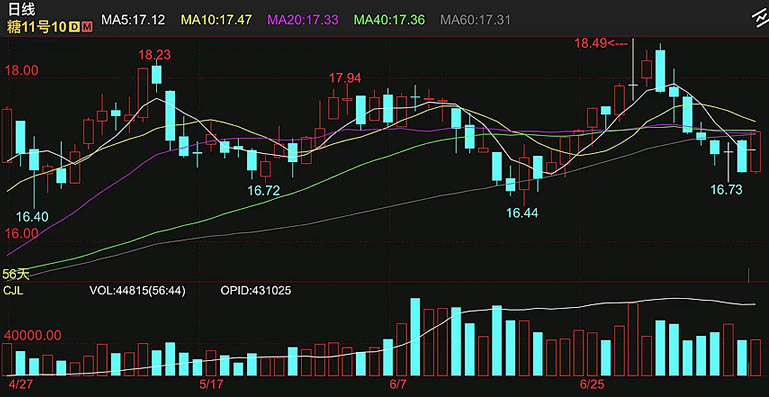Click the 17.94 price annotation

tap(345, 78)
